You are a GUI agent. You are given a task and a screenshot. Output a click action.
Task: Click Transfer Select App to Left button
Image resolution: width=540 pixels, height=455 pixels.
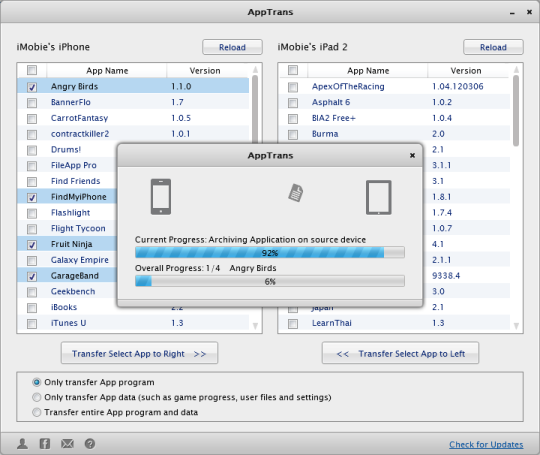[x=400, y=353]
